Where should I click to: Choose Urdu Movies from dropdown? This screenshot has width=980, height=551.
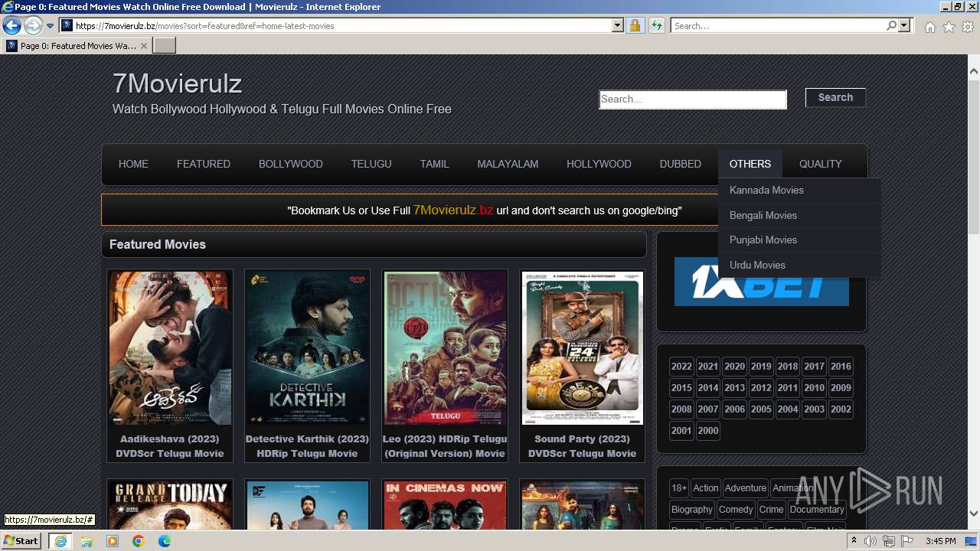click(799, 265)
